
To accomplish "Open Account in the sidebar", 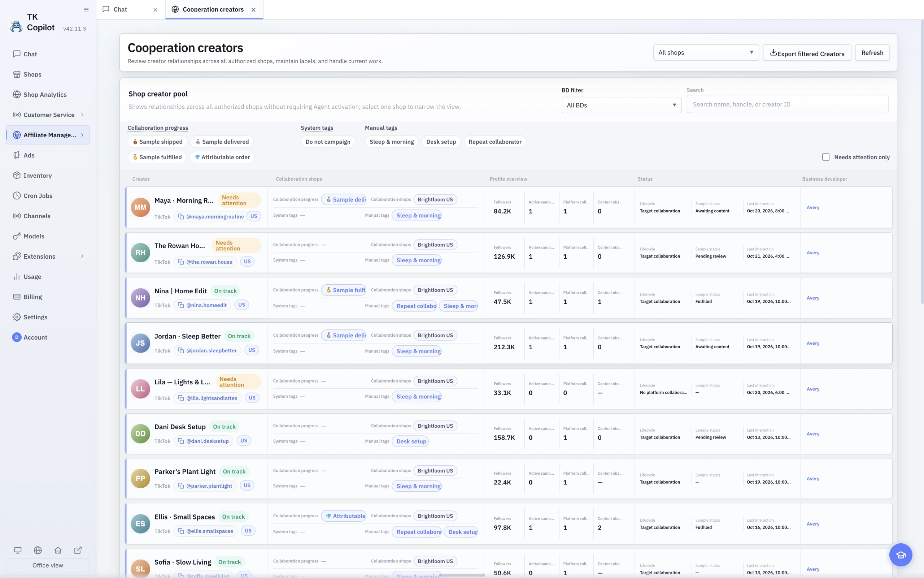I will (48, 337).
